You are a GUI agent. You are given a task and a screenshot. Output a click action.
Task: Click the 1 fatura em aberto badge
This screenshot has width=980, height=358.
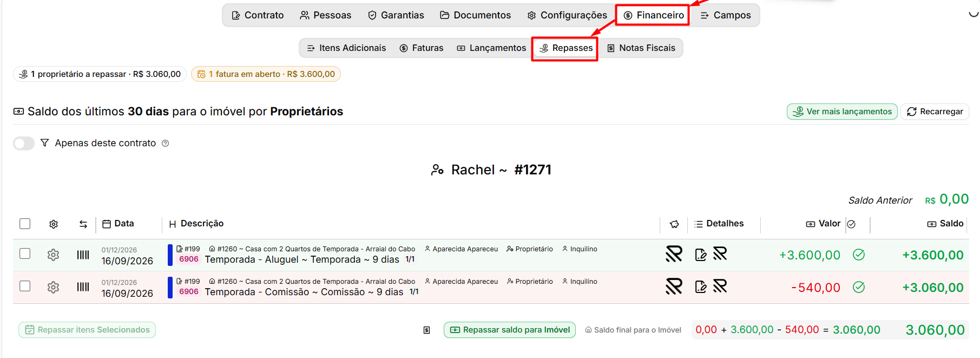pos(266,74)
